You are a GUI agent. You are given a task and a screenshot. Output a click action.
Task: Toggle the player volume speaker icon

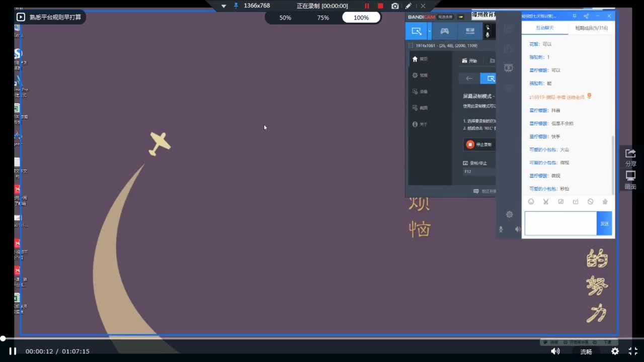point(555,351)
